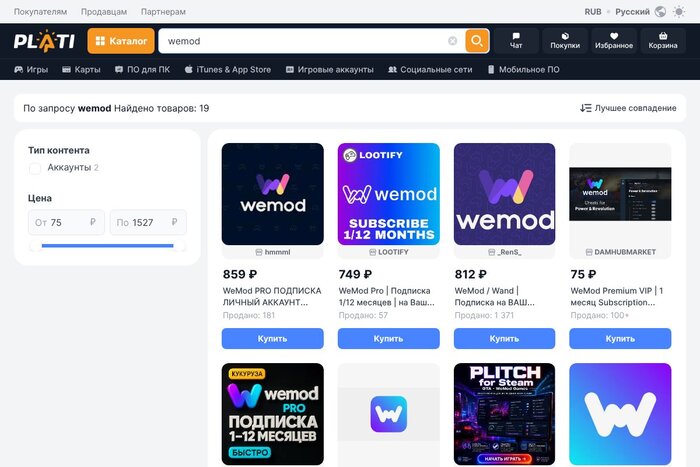Image resolution: width=700 pixels, height=467 pixels.
Task: Open the Русский language selector
Action: click(632, 12)
